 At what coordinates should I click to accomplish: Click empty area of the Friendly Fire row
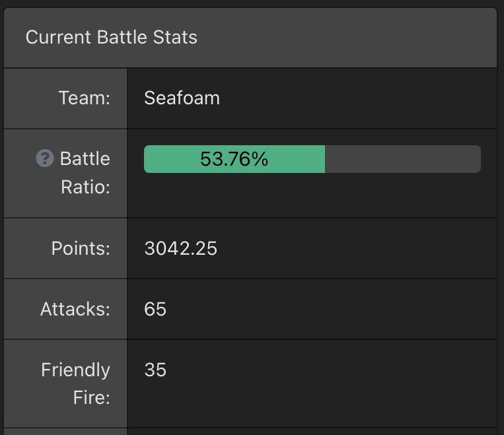click(331, 384)
